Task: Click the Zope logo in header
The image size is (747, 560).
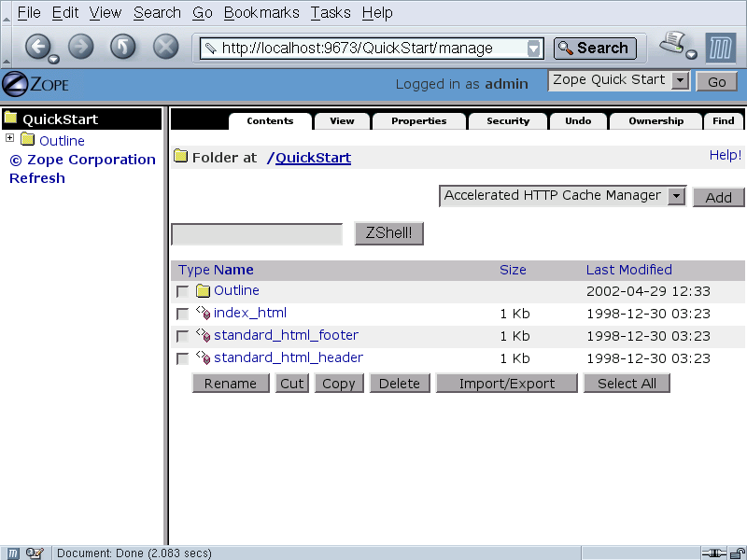Action: click(x=35, y=84)
